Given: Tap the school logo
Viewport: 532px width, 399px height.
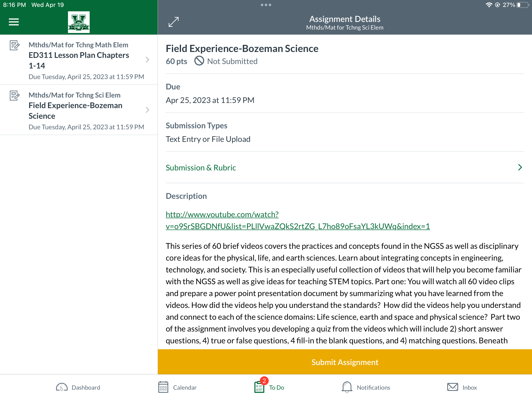Looking at the screenshot, I should coord(79,22).
